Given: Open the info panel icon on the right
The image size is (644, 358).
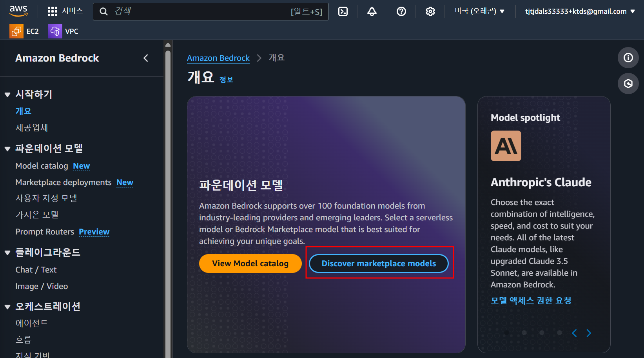Looking at the screenshot, I should [628, 58].
